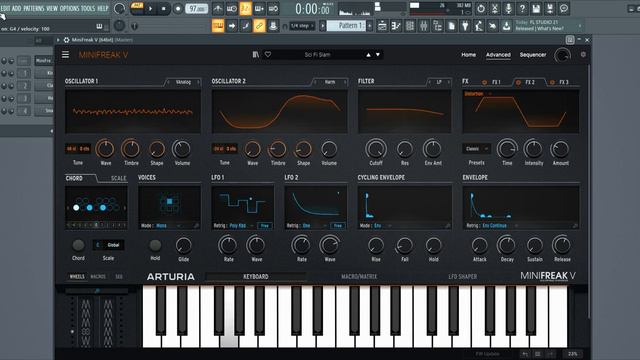This screenshot has width=640, height=360.
Task: Toggle the FX 1 power button
Action: click(x=484, y=82)
